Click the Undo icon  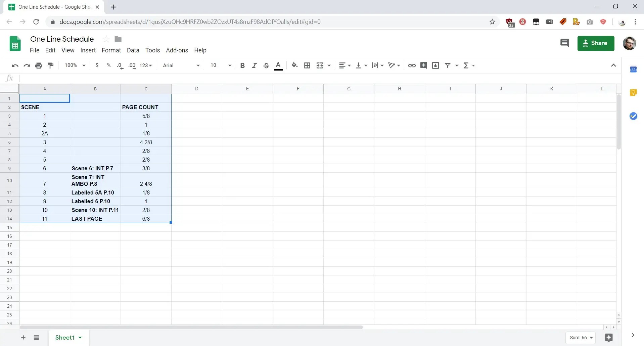click(x=15, y=66)
